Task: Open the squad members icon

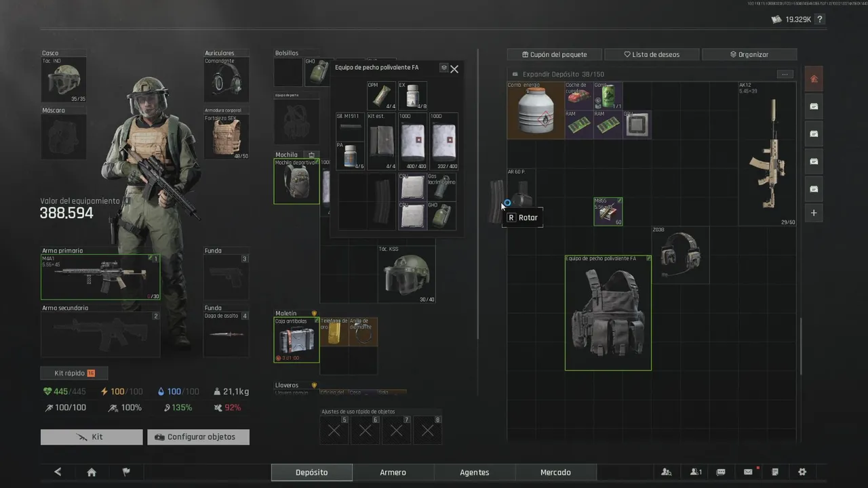Action: 667,472
